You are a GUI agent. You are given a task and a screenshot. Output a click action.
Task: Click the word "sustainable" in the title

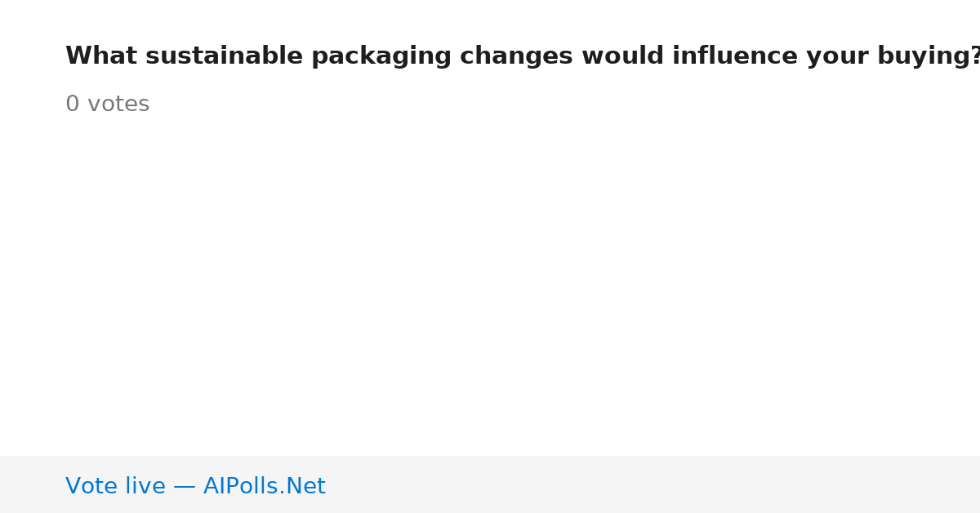(x=224, y=56)
